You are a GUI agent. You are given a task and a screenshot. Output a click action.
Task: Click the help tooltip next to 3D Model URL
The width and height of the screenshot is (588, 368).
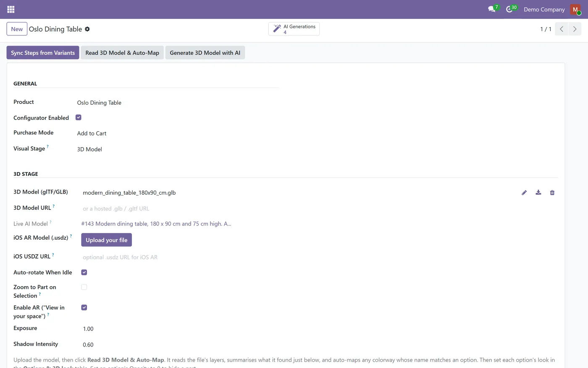53,206
